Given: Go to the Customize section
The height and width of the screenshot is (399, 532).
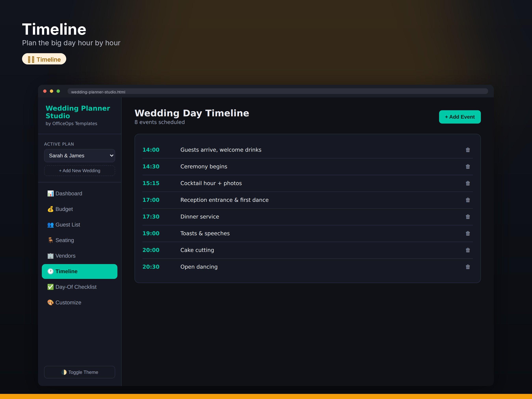Looking at the screenshot, I should pos(80,302).
